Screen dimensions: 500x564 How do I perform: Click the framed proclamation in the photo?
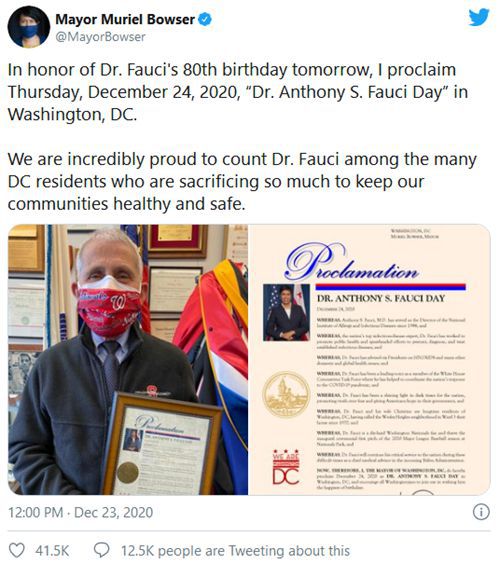pyautogui.click(x=161, y=445)
